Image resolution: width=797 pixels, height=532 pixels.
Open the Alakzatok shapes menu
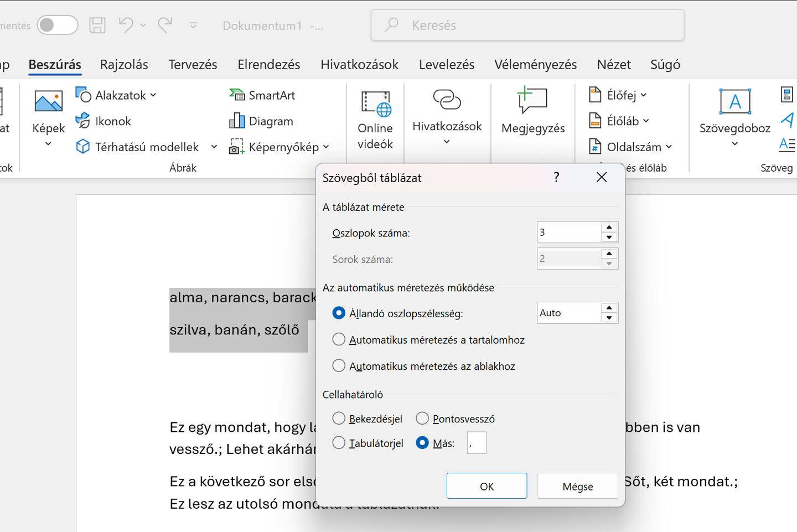[x=116, y=95]
